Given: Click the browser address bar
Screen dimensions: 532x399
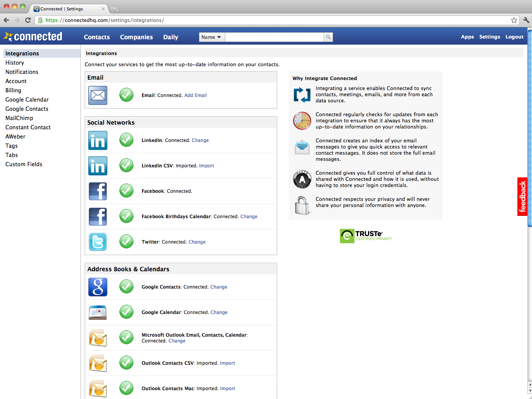Looking at the screenshot, I should (277, 20).
